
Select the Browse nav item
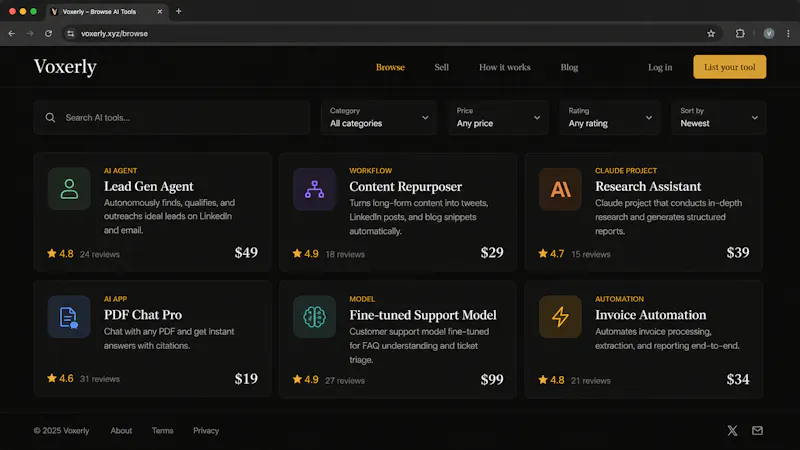click(390, 67)
